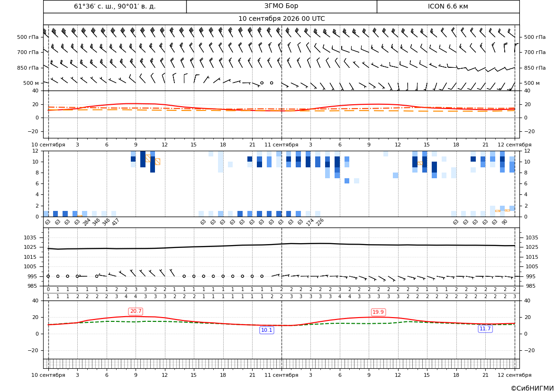Select the ЗГМО Бор station title cell

point(282,6)
